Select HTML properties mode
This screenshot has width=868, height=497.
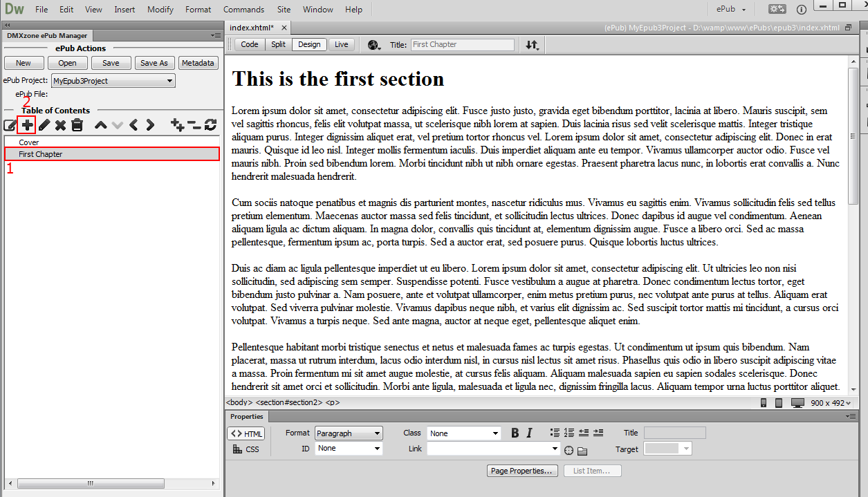tap(246, 433)
